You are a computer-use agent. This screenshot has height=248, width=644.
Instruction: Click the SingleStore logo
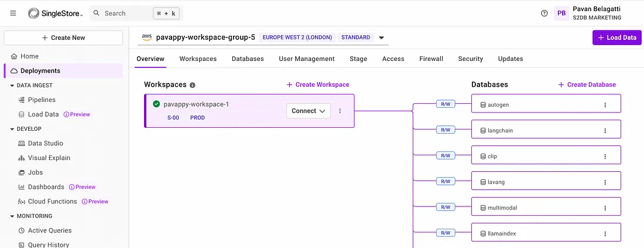pos(56,13)
